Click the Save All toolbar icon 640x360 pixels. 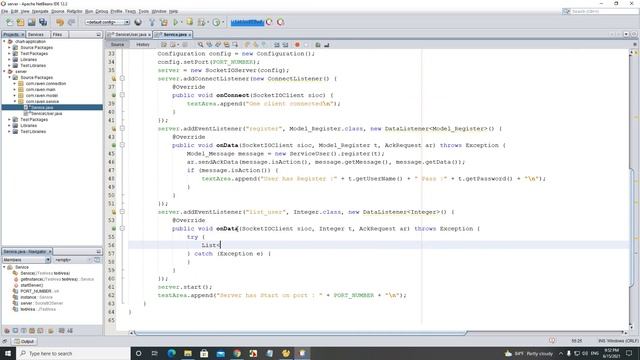coord(43,22)
